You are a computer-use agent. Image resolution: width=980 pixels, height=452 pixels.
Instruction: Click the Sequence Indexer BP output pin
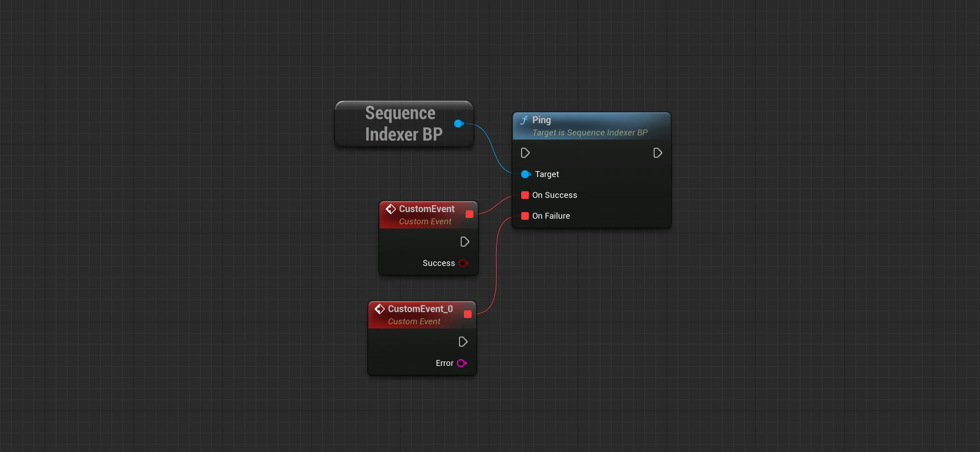pyautogui.click(x=459, y=124)
